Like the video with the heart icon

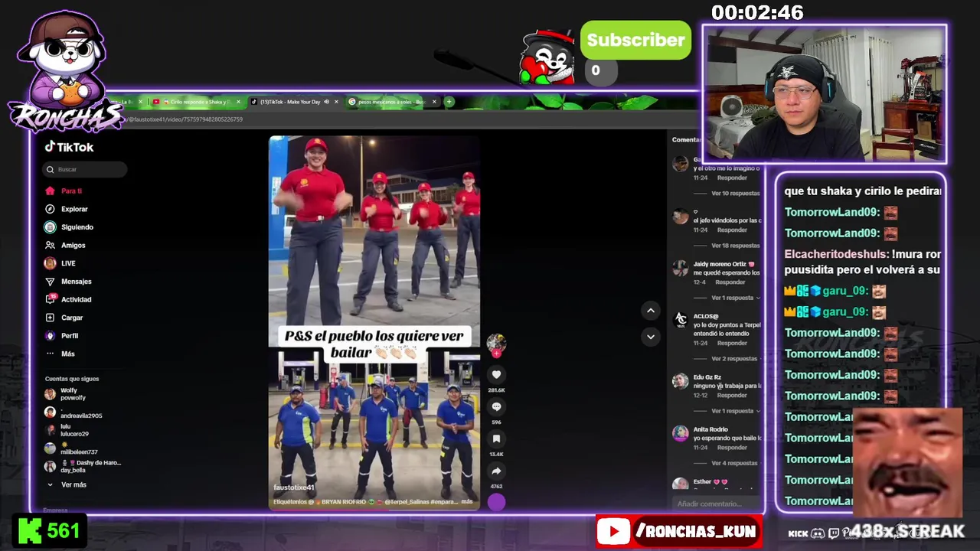pyautogui.click(x=496, y=374)
